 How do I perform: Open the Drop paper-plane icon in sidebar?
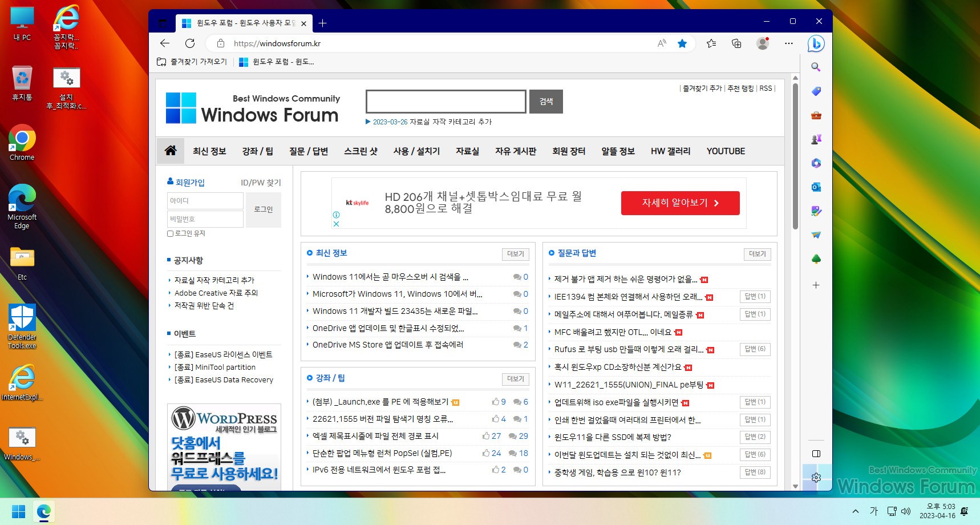point(816,235)
